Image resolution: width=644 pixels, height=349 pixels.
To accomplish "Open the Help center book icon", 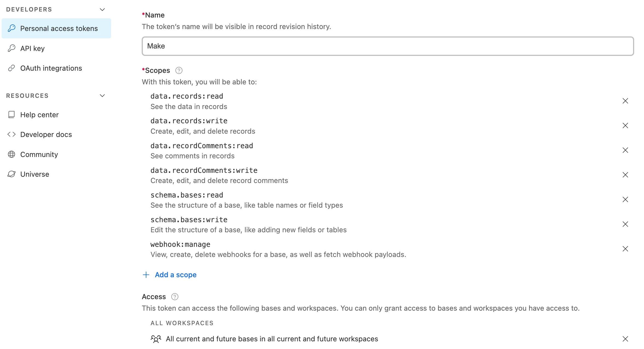I will 11,115.
